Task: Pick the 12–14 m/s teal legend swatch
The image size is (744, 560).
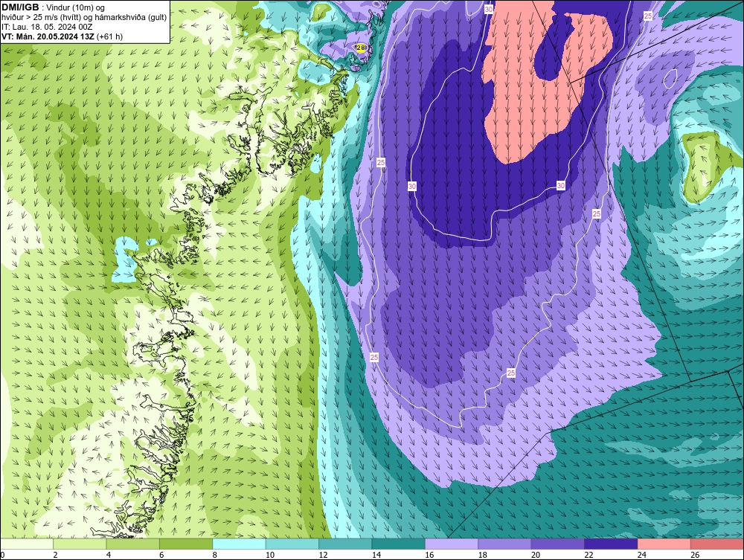Action: (x=345, y=544)
